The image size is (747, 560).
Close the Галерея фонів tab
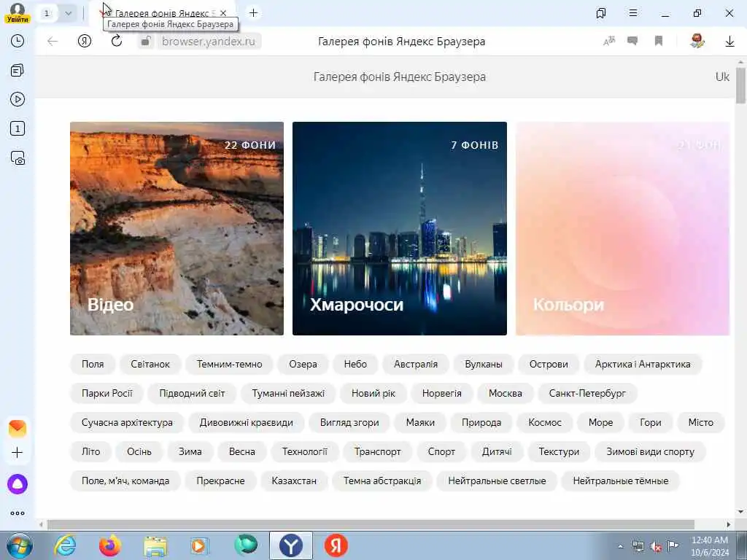click(223, 13)
